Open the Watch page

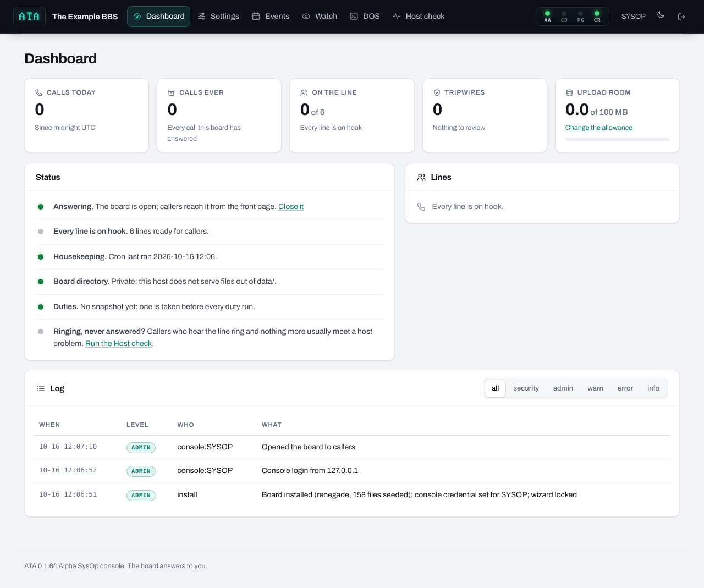[320, 17]
